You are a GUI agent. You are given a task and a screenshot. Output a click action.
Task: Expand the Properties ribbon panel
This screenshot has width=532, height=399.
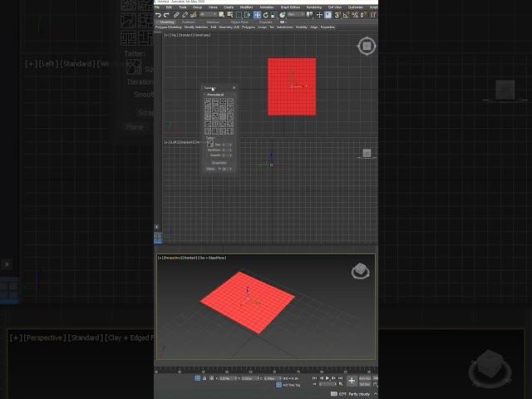[x=328, y=27]
